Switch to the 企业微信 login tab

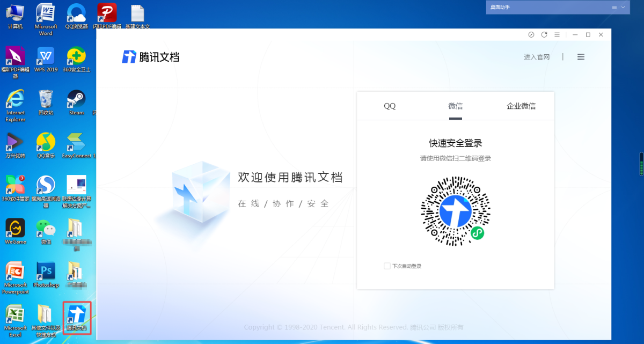point(521,106)
